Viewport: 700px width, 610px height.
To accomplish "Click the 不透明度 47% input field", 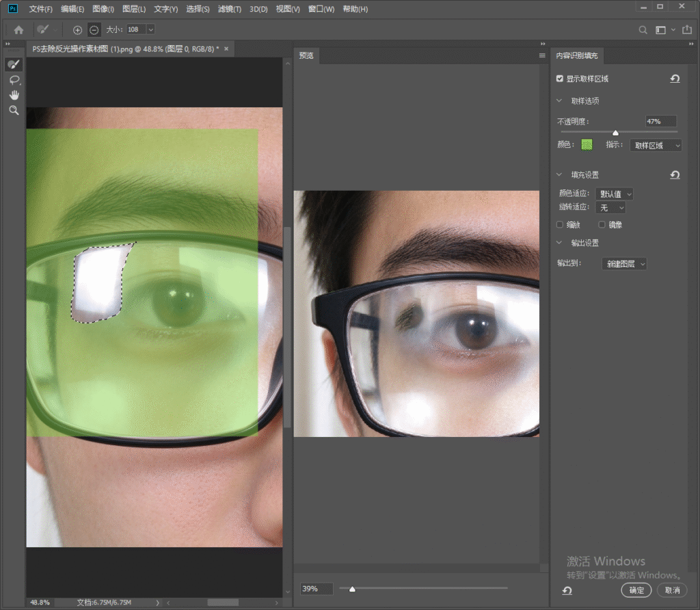I will tap(661, 122).
